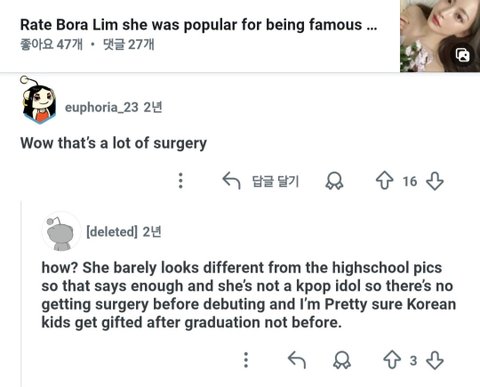Award the deleted user's reply
The height and width of the screenshot is (387, 480).
(x=342, y=360)
